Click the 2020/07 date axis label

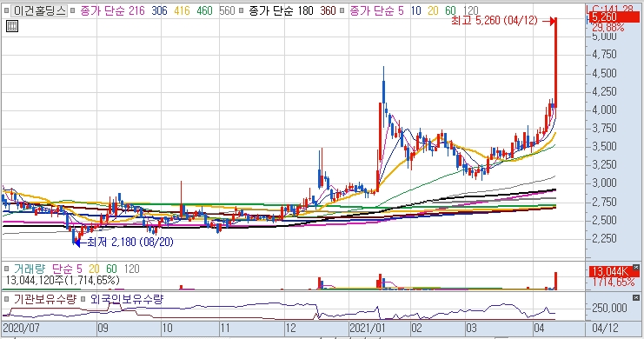[21, 328]
